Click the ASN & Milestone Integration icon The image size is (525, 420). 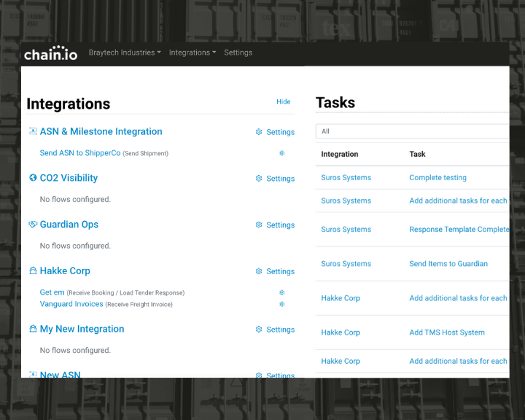coord(33,131)
